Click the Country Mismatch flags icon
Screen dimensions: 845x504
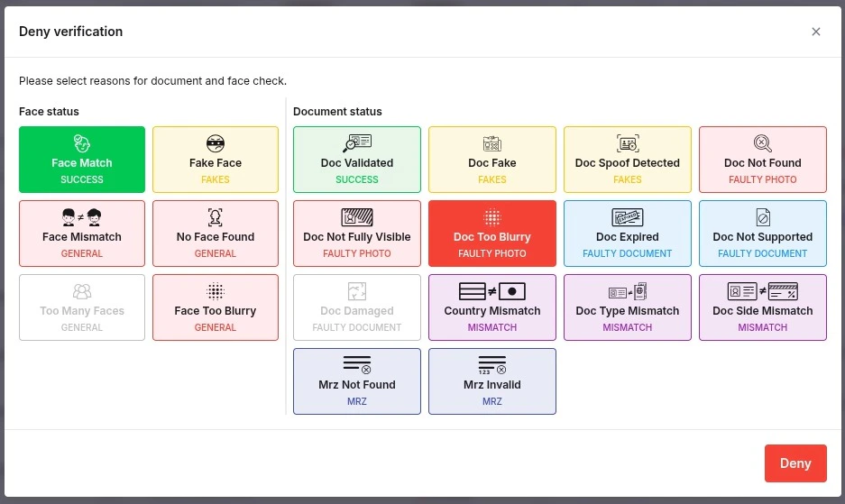(492, 291)
